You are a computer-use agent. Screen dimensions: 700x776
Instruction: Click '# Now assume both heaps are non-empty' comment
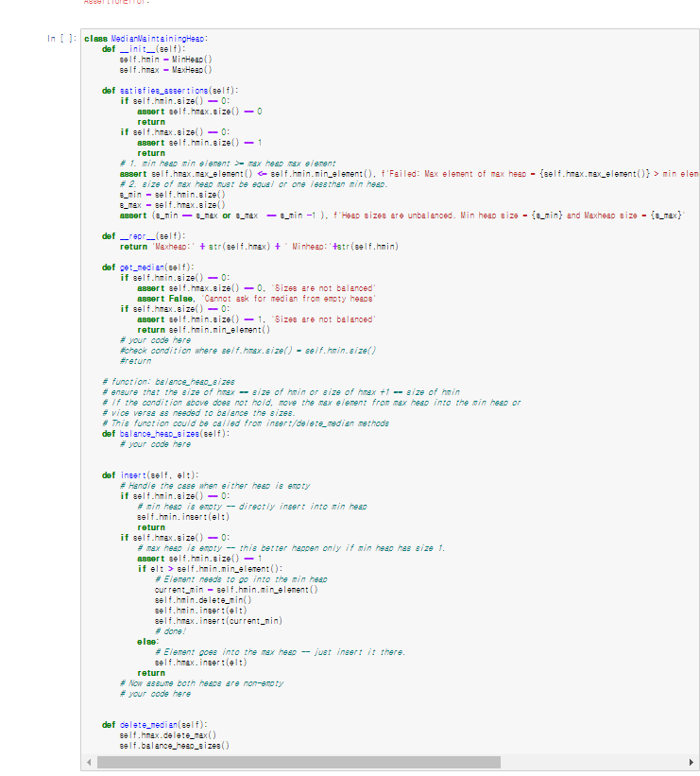point(201,683)
